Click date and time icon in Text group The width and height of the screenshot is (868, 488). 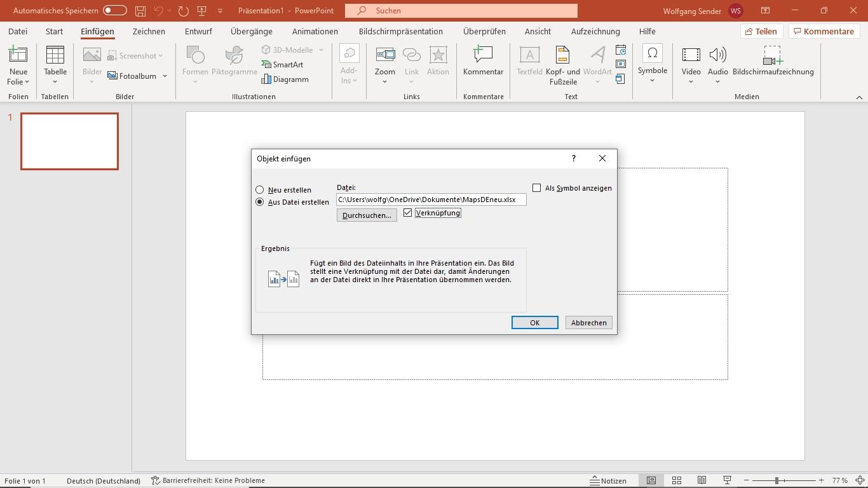tap(621, 50)
